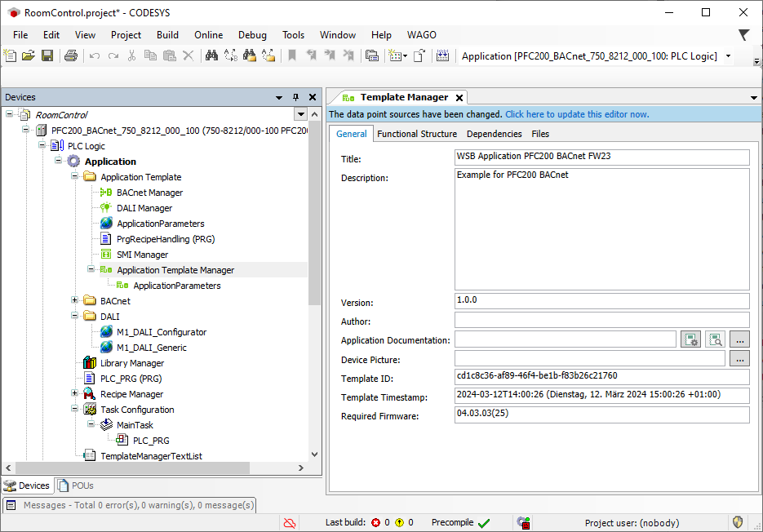Switch to the Dependencies tab
Screen dimensions: 763x532
(x=494, y=134)
